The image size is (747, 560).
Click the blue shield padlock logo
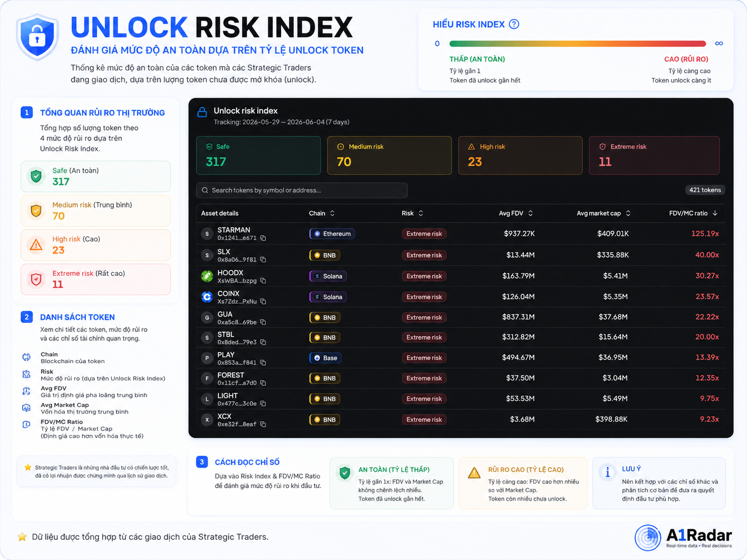click(37, 38)
